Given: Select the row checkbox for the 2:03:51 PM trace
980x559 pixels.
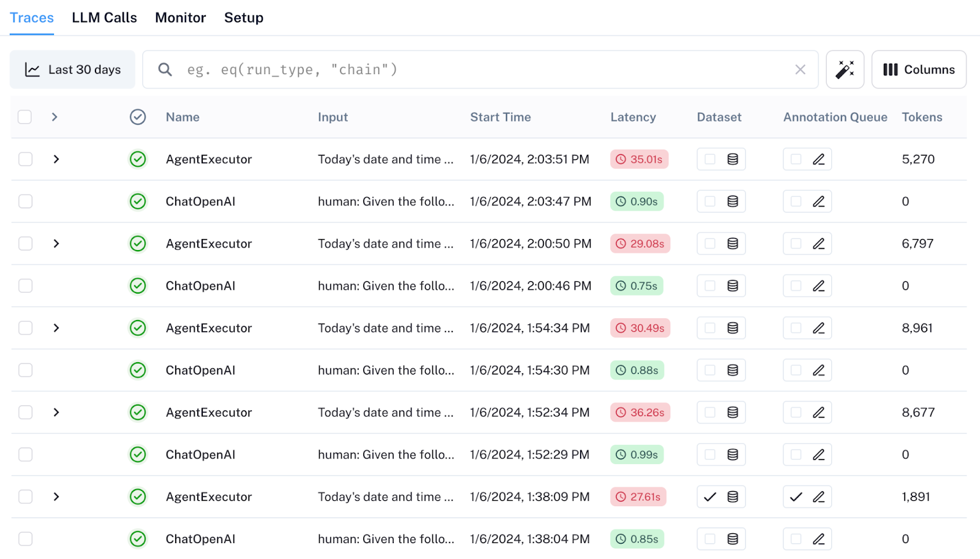Looking at the screenshot, I should click(25, 159).
